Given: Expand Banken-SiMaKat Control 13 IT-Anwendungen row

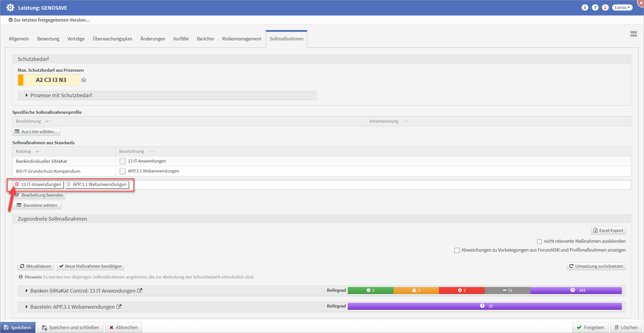Looking at the screenshot, I should point(27,291).
